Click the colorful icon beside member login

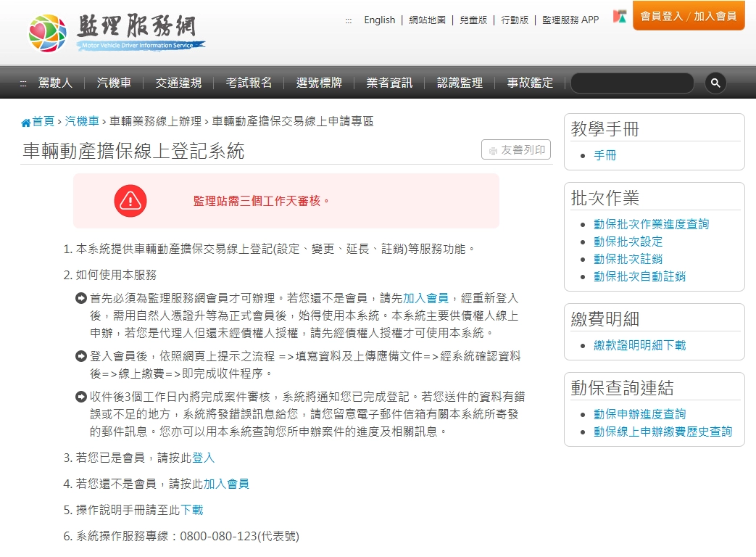pos(619,17)
